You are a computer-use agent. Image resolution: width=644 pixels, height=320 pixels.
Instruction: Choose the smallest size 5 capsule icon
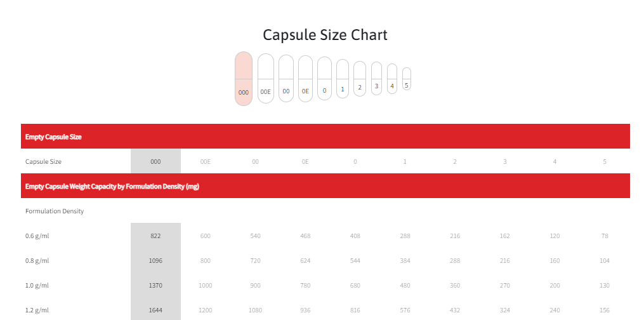(407, 79)
